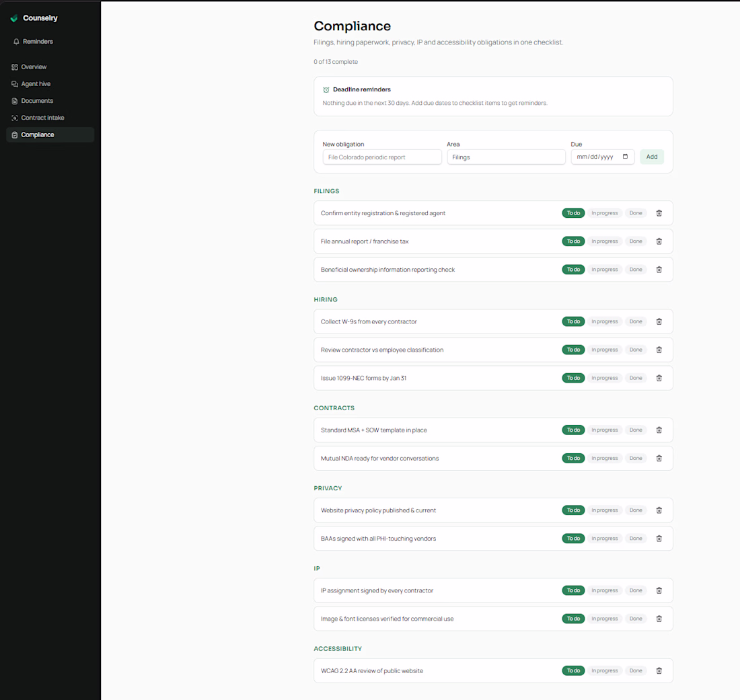Trash the contractor vs employee classification item

tap(659, 350)
